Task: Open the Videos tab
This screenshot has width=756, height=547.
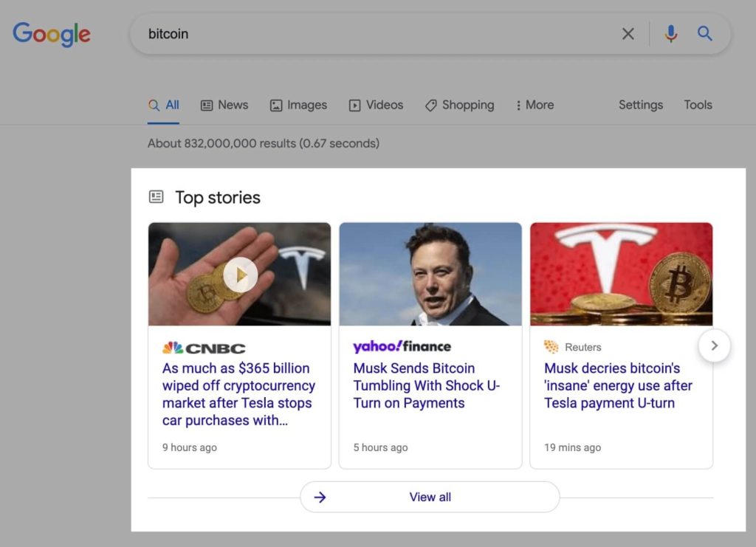Action: coord(376,105)
